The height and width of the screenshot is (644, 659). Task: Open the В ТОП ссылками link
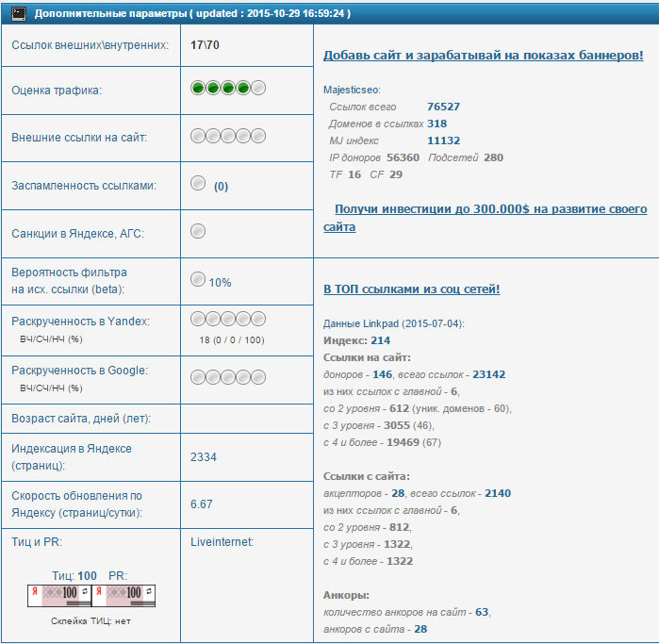tap(411, 289)
